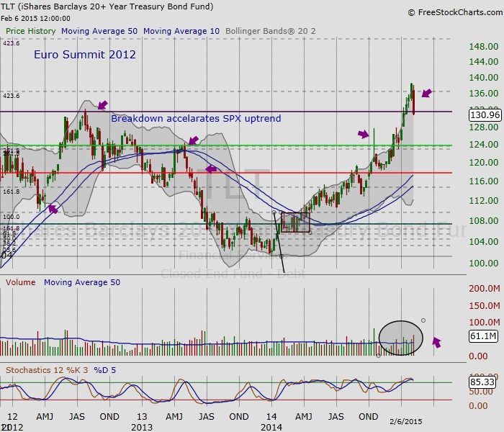Select purple arrow beside the 136.00 price peak
The image size is (504, 432).
(x=427, y=93)
